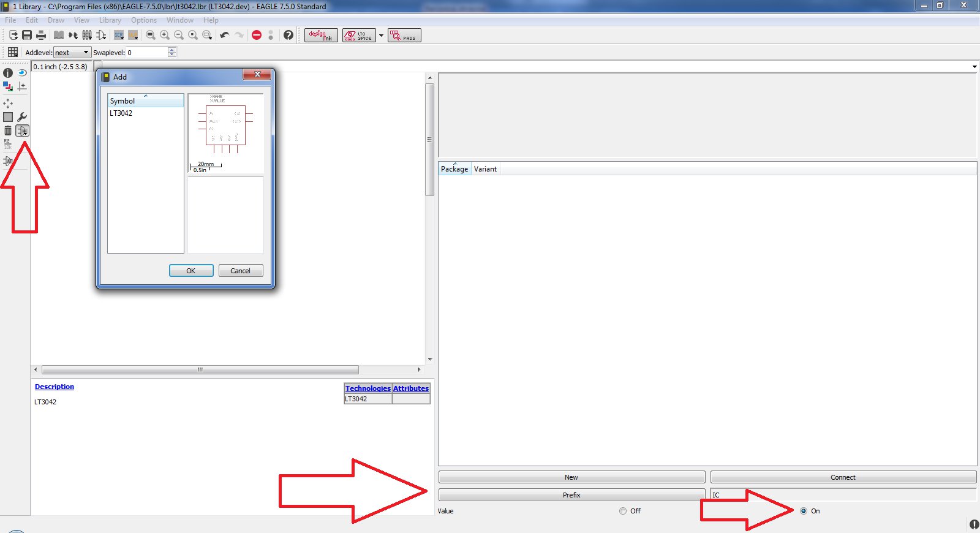Click the PADS toolbar button
Viewport: 980px width, 533px height.
[x=404, y=36]
